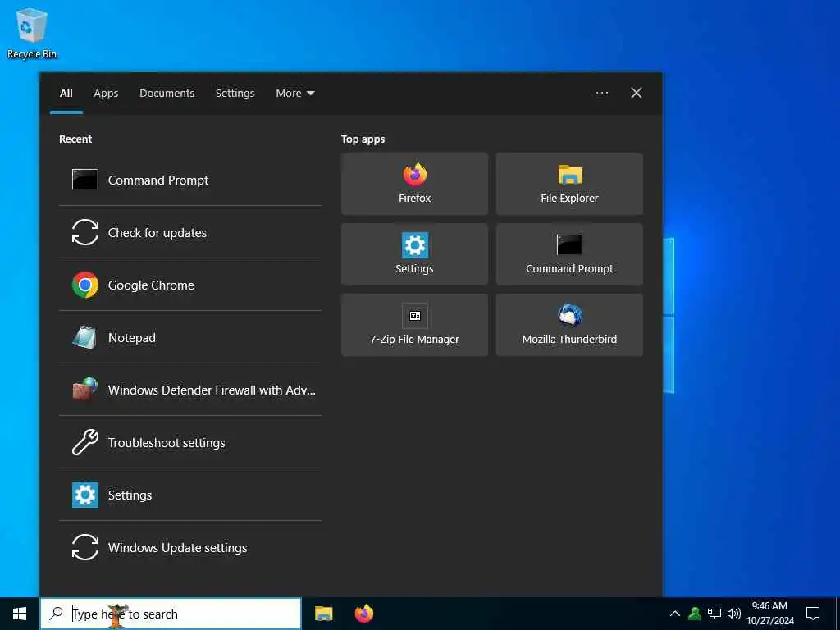This screenshot has width=840, height=630.
Task: Open Firefox from the taskbar
Action: [364, 614]
